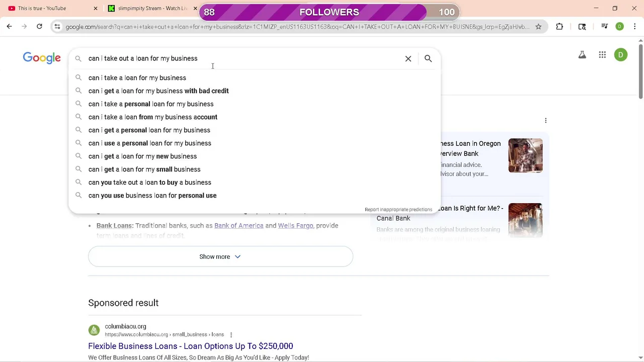
Task: Open 'Bank of America' link
Action: 239,226
